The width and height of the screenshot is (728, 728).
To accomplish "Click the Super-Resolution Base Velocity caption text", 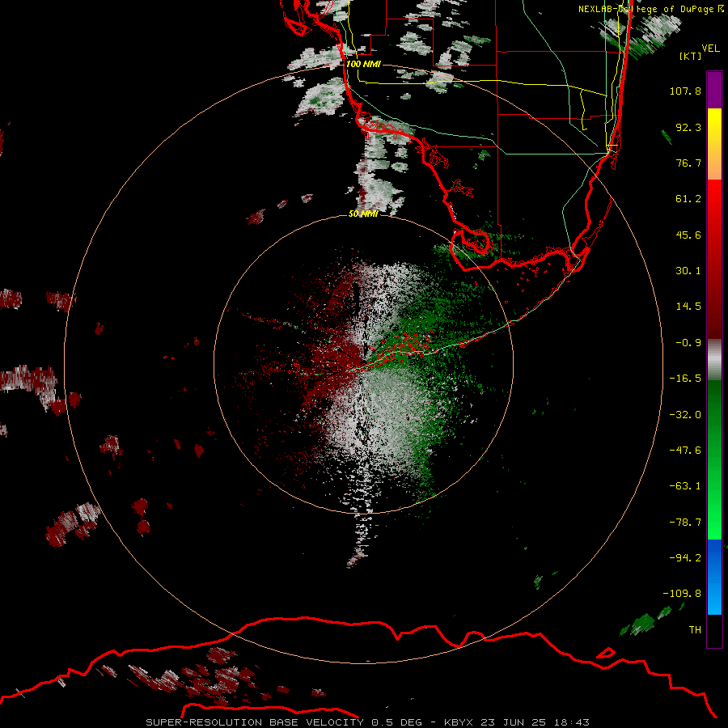I will 368,722.
